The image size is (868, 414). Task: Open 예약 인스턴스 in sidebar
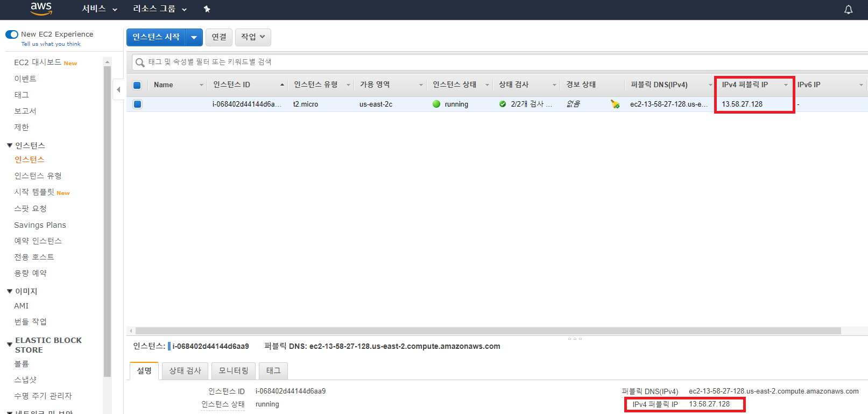38,241
